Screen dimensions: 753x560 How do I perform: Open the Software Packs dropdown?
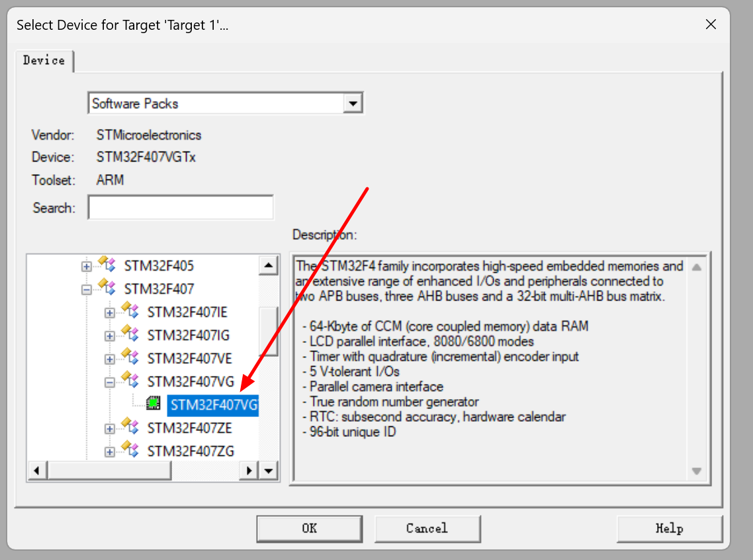[x=353, y=103]
